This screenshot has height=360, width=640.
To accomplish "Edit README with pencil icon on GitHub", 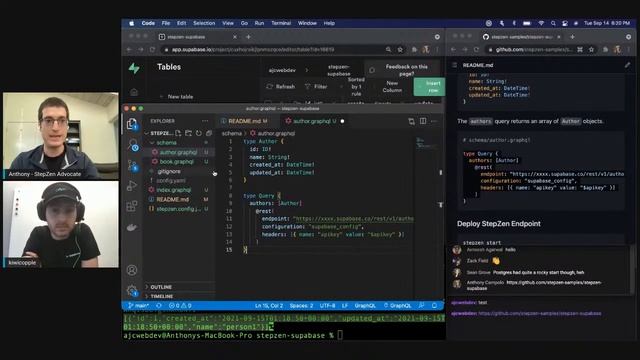I will (627, 65).
